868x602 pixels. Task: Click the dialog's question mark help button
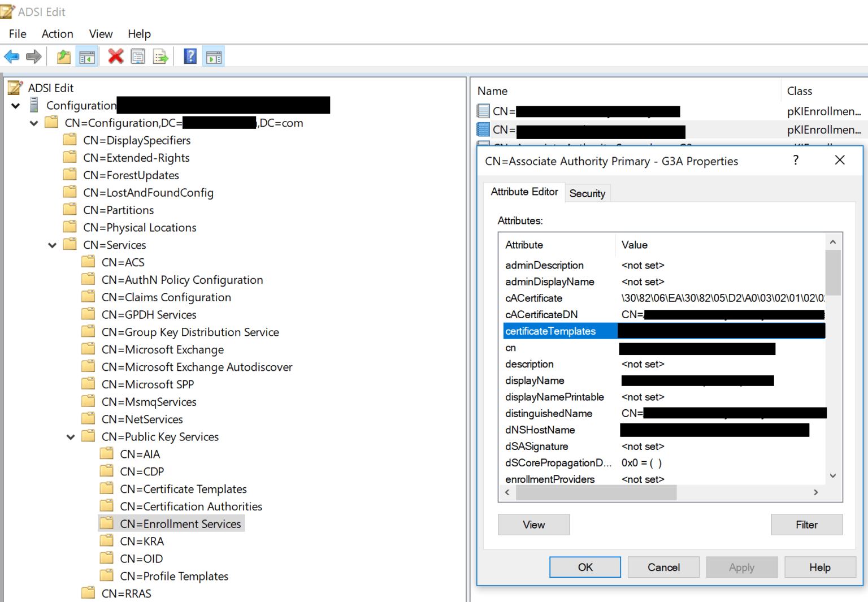click(x=796, y=161)
